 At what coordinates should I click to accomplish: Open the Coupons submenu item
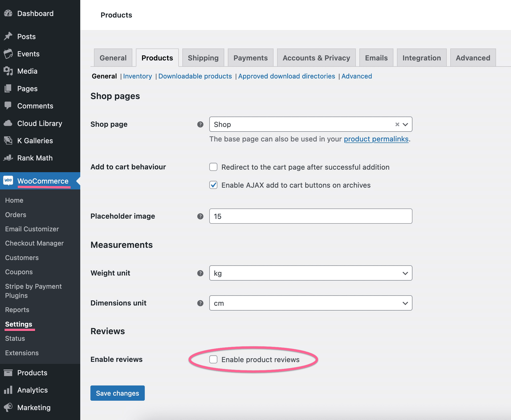19,272
